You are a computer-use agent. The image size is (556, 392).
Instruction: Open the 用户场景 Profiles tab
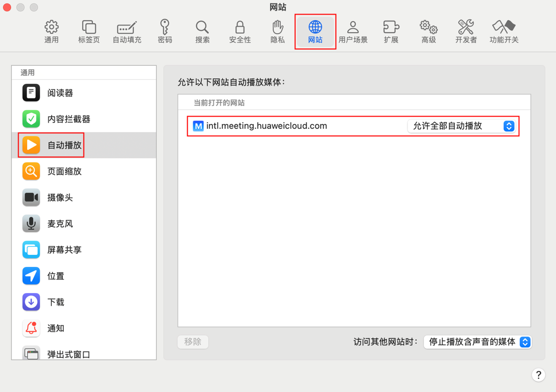point(353,32)
